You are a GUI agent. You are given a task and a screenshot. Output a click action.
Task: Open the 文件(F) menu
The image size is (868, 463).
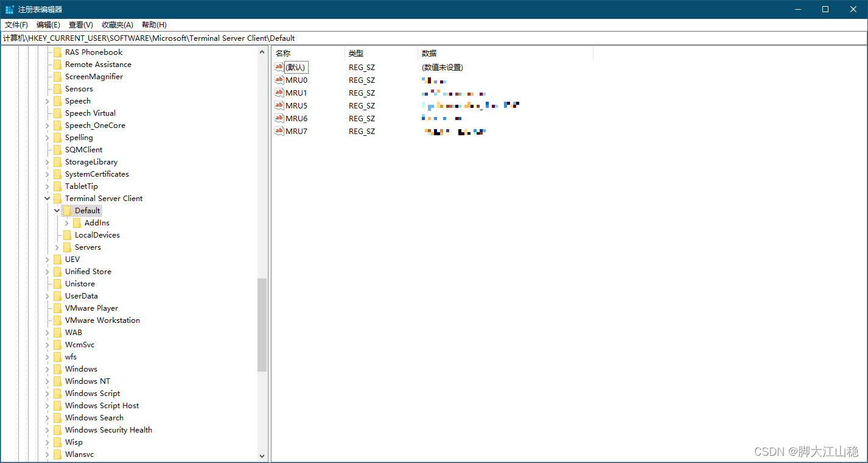tap(16, 25)
